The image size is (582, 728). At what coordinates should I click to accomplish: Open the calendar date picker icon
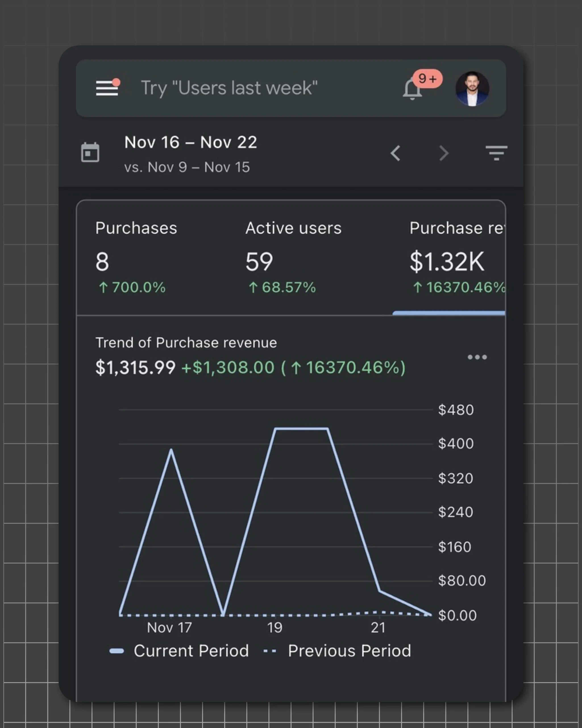pos(90,153)
